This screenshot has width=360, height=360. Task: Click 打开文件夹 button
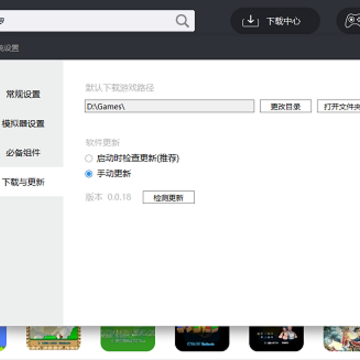[x=338, y=106]
